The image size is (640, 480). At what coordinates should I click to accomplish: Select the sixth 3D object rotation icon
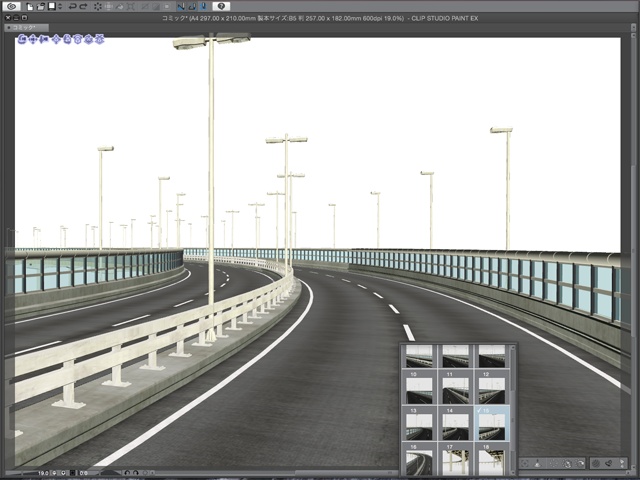[78, 39]
